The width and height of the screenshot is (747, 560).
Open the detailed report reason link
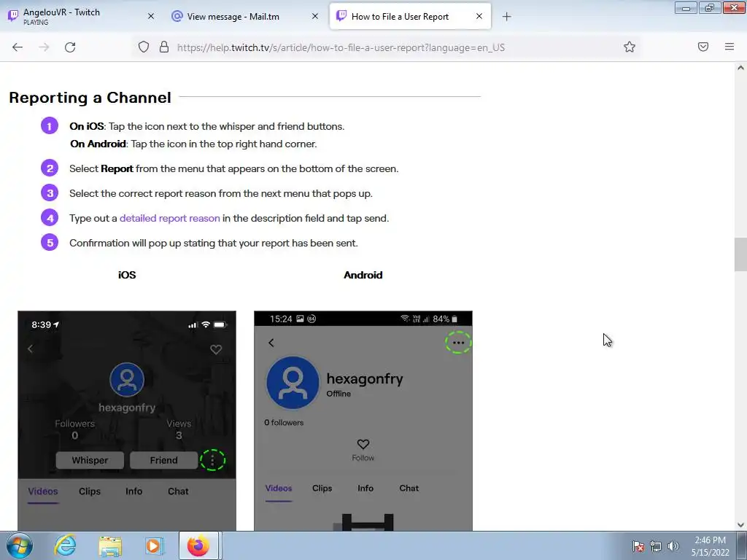click(x=169, y=218)
